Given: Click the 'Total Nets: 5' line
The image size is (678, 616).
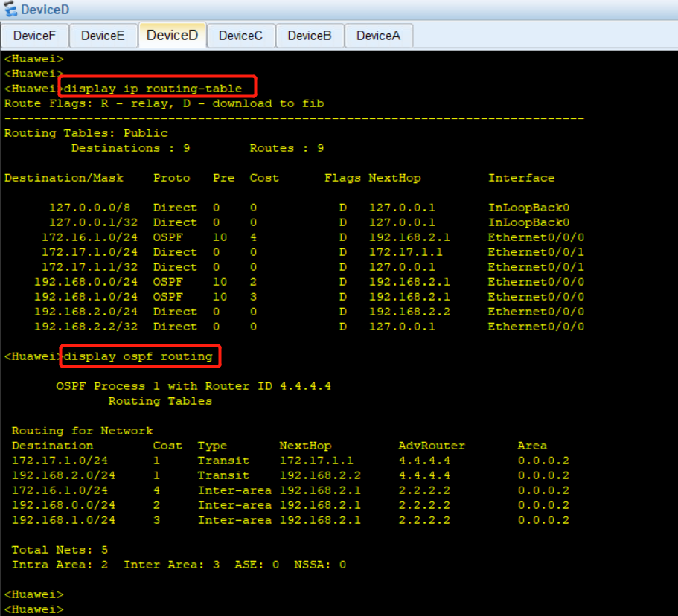Looking at the screenshot, I should coord(60,550).
